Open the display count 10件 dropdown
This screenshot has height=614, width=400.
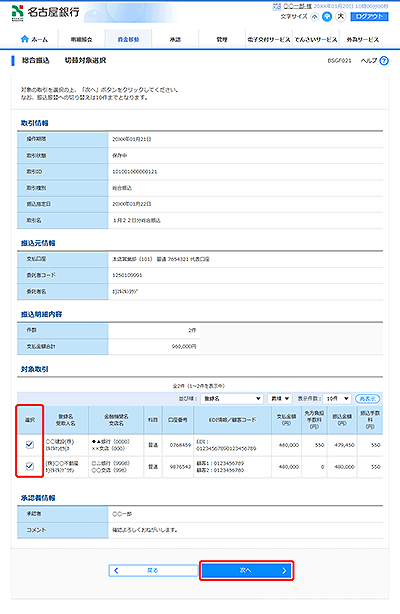(x=337, y=399)
